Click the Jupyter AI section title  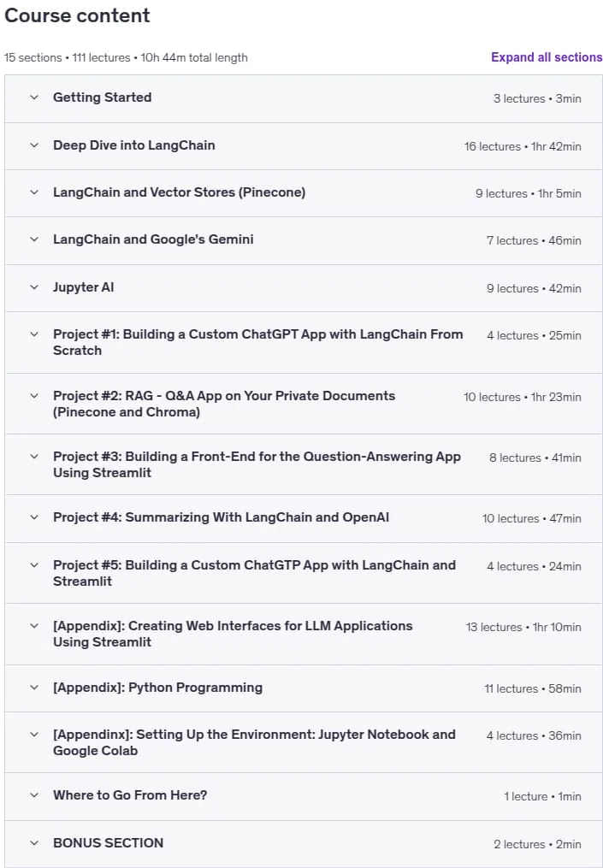pyautogui.click(x=84, y=287)
